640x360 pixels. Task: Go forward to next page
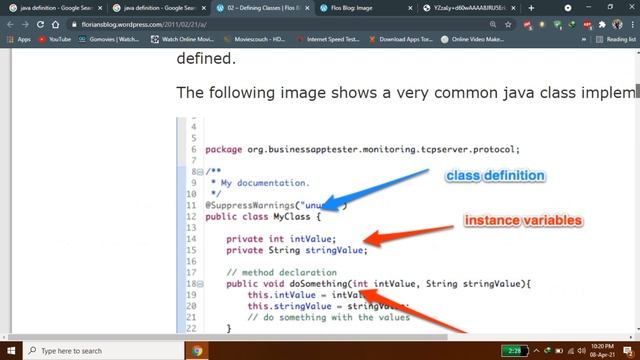pyautogui.click(x=25, y=24)
